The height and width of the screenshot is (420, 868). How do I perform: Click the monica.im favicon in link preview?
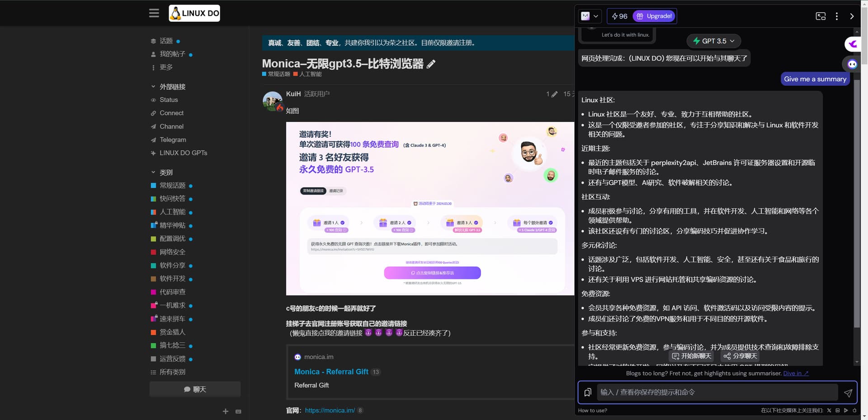tap(297, 357)
